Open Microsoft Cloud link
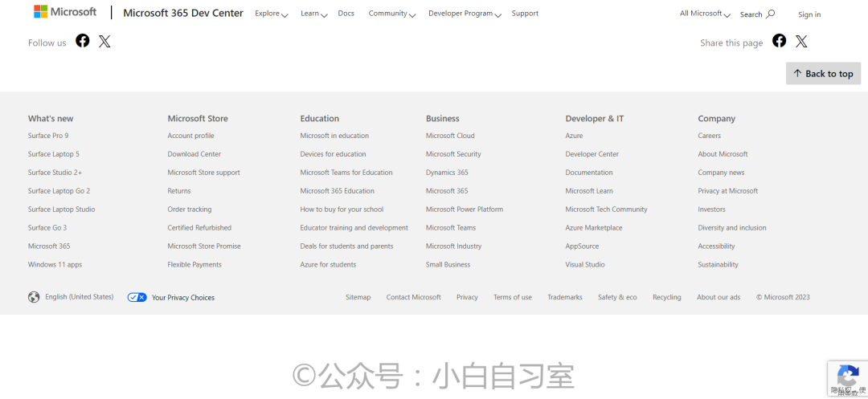This screenshot has height=399, width=868. pos(450,136)
